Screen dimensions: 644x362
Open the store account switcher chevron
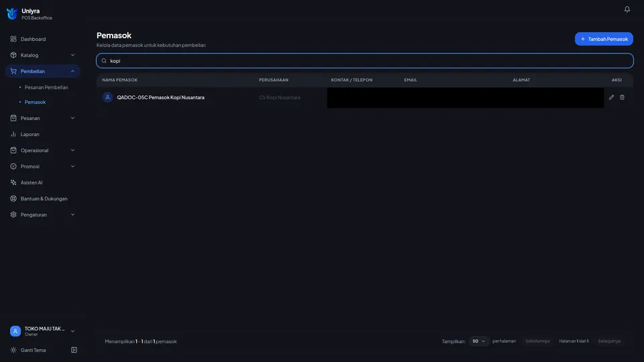pos(72,331)
